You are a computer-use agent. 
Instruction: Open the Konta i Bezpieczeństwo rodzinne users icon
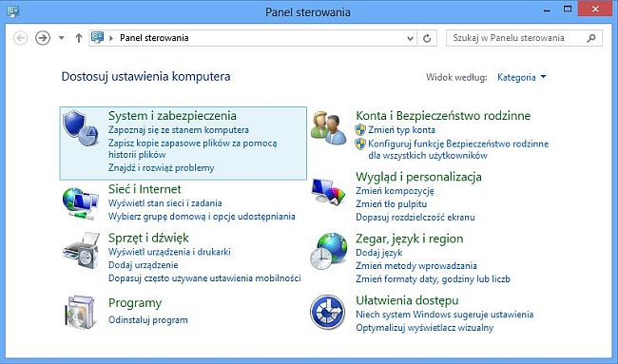[328, 127]
